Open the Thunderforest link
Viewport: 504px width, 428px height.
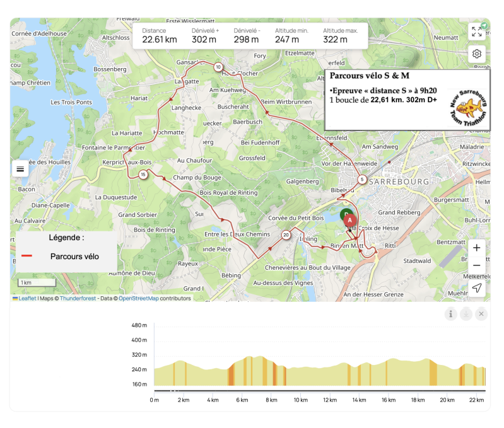78,298
